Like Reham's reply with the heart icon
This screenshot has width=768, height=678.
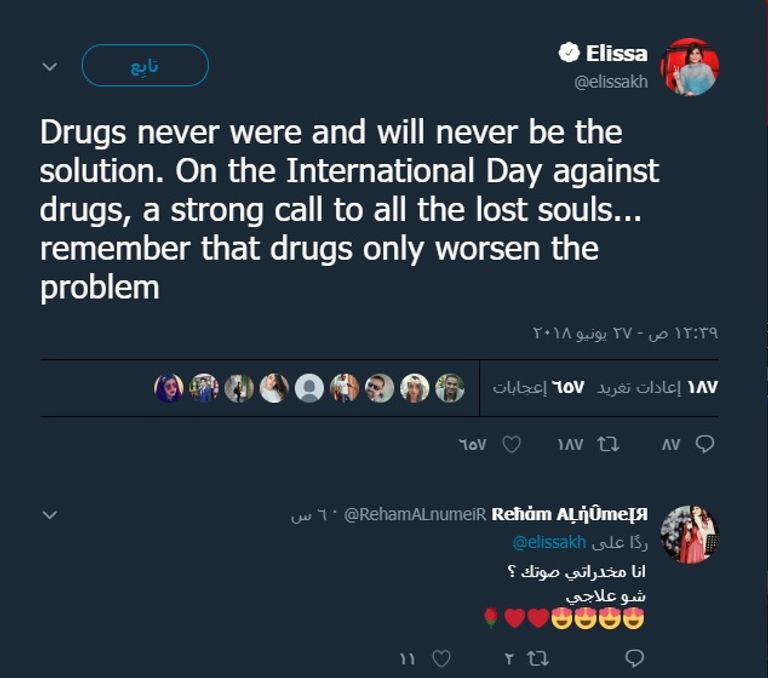click(440, 657)
